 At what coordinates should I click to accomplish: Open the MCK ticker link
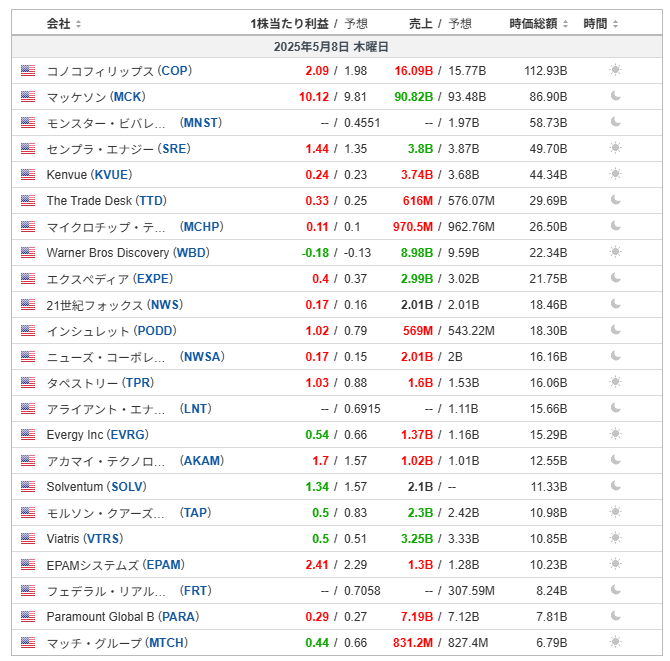point(127,97)
